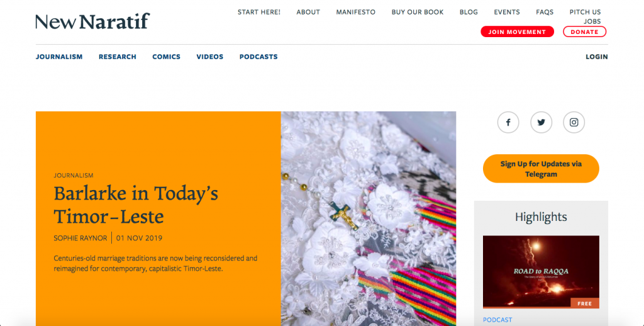The width and height of the screenshot is (644, 326).
Task: Open Barlarke in Today's Timor-Leste article
Action: click(136, 205)
